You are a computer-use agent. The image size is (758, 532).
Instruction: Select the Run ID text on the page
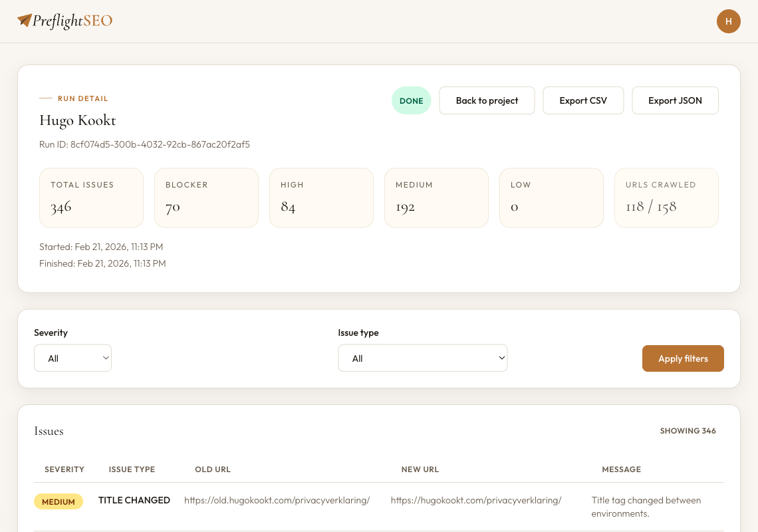coord(144,144)
